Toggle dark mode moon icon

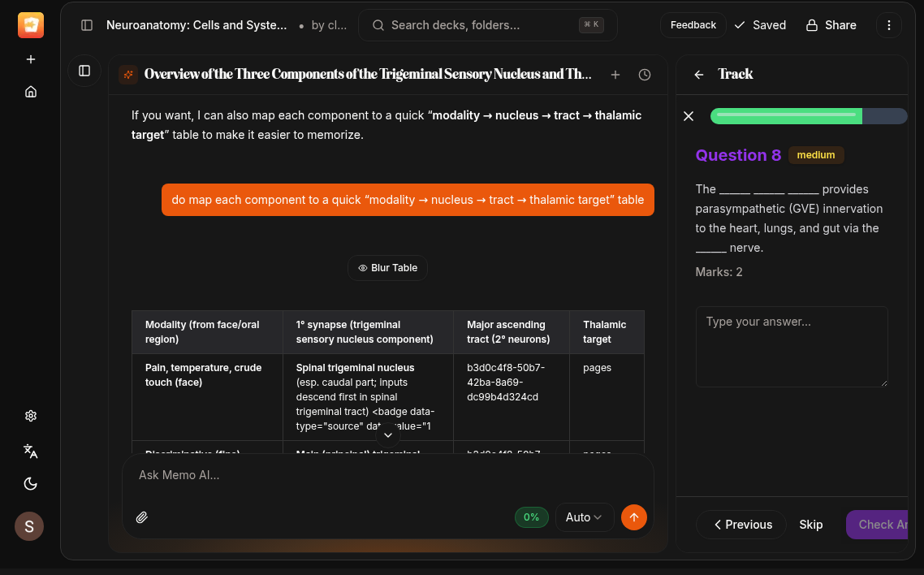[x=31, y=484]
